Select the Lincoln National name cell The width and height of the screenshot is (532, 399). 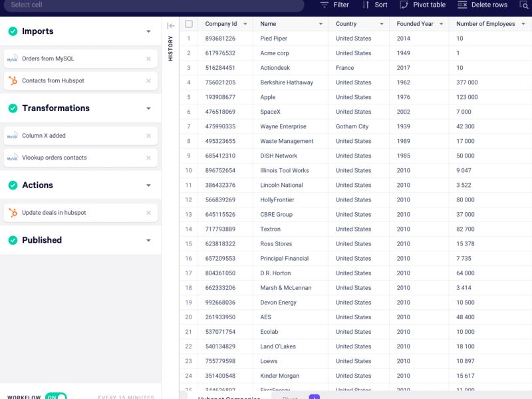click(x=291, y=185)
